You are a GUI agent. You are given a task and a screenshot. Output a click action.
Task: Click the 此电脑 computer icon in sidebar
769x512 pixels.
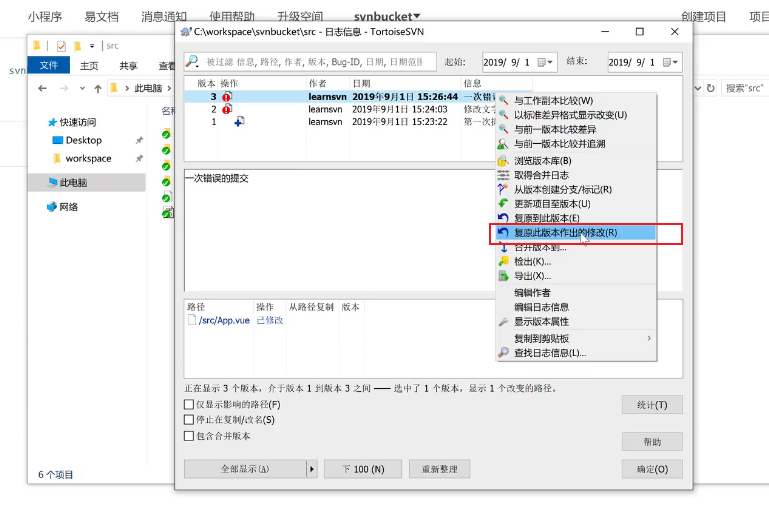pos(52,182)
